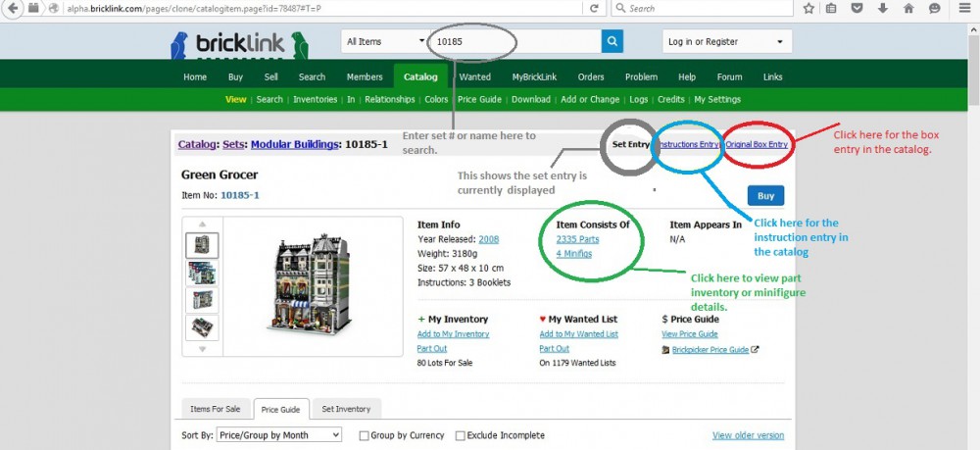
Task: Check the Group by Currency box
Action: click(364, 435)
